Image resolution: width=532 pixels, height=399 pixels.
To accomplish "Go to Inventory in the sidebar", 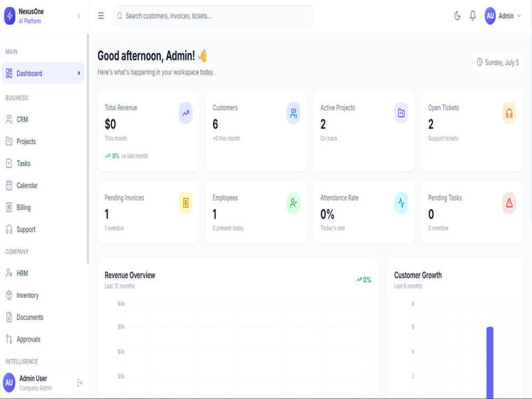I will pos(43,295).
